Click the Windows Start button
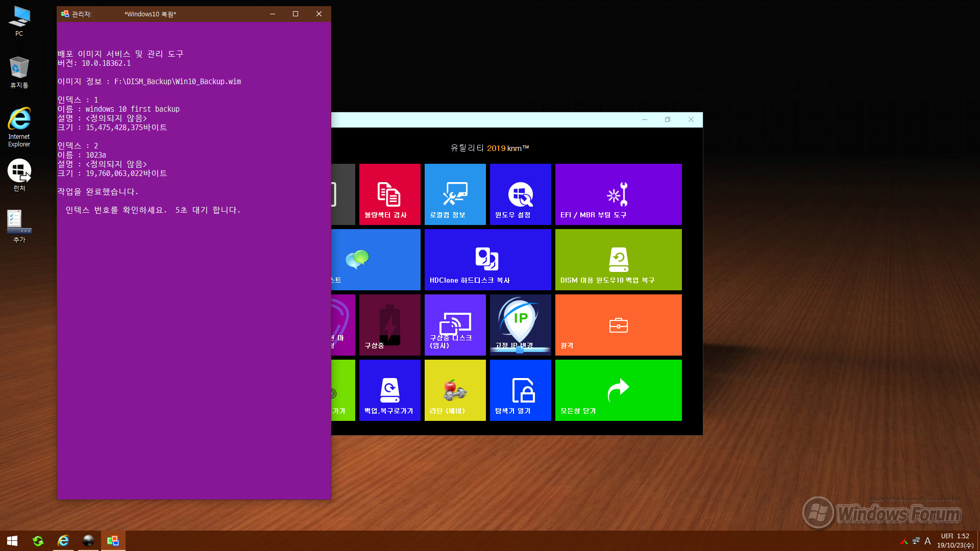 [x=12, y=541]
